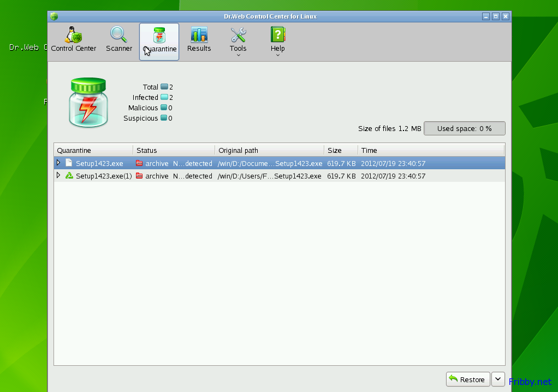Sort the list by Status column
This screenshot has height=392, width=558.
174,151
